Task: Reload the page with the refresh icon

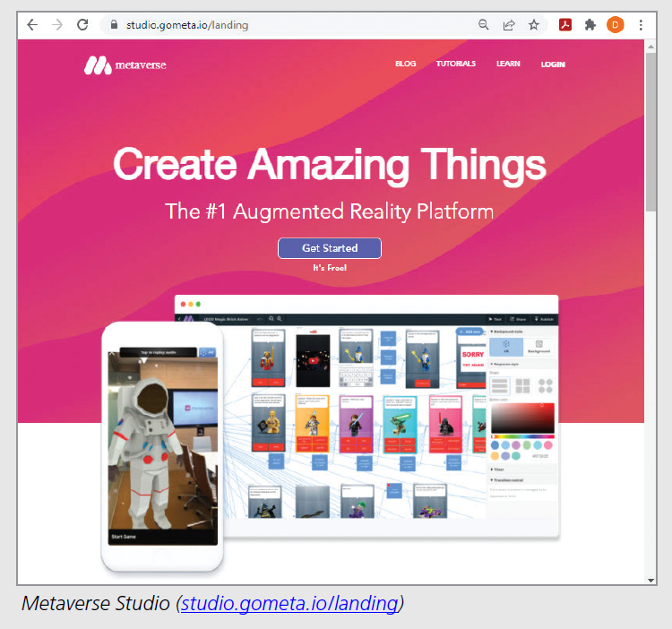Action: click(82, 24)
